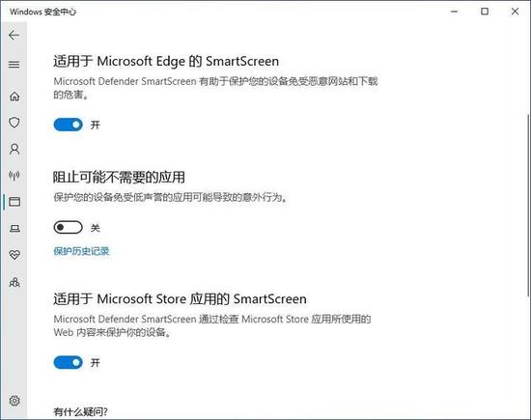Go back with the arrow icon
This screenshot has height=420, width=531.
(x=14, y=35)
